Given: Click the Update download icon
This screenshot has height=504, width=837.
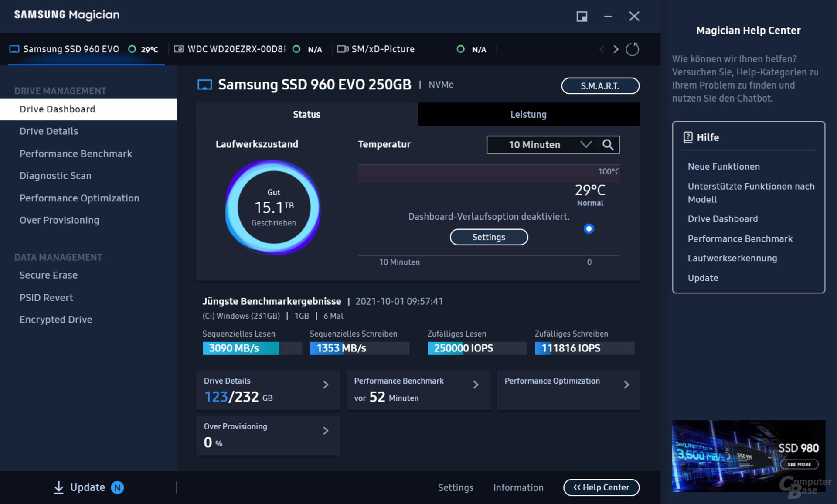Looking at the screenshot, I should coord(59,487).
